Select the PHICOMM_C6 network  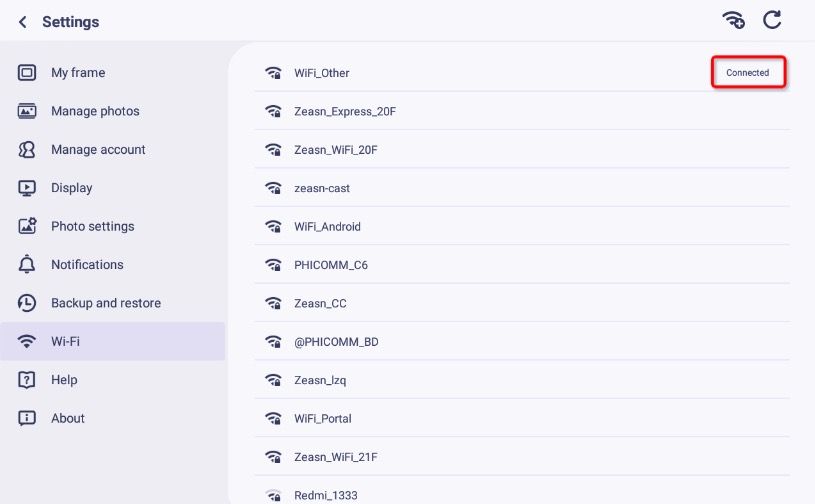coord(522,265)
